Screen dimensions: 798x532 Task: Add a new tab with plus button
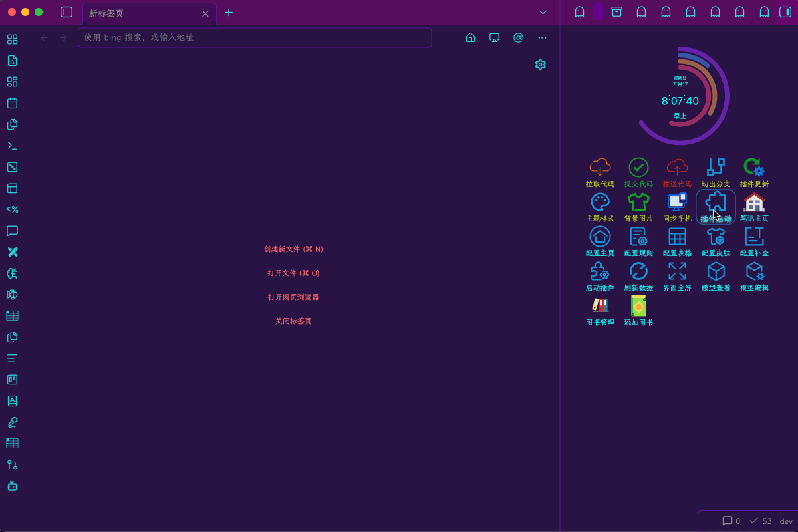(x=229, y=12)
